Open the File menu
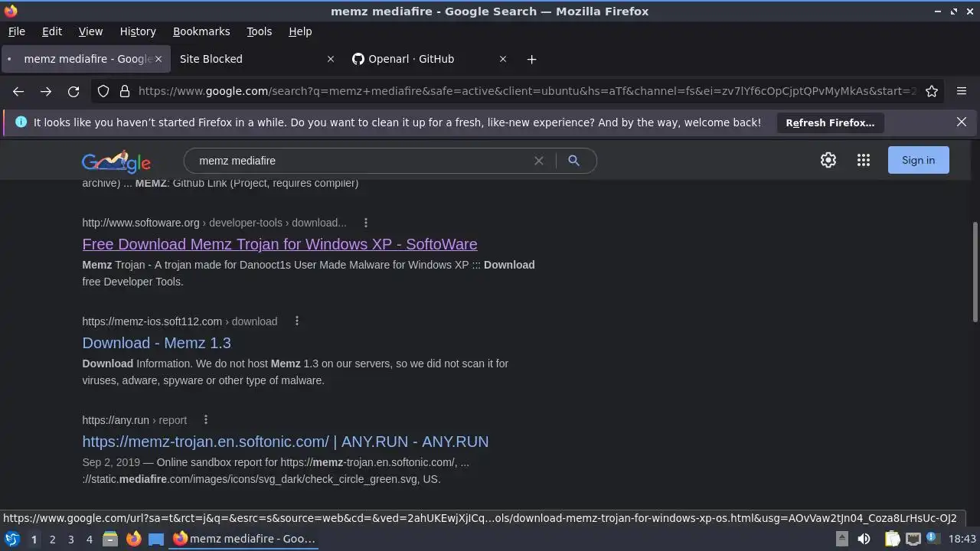The height and width of the screenshot is (551, 980). pos(16,31)
